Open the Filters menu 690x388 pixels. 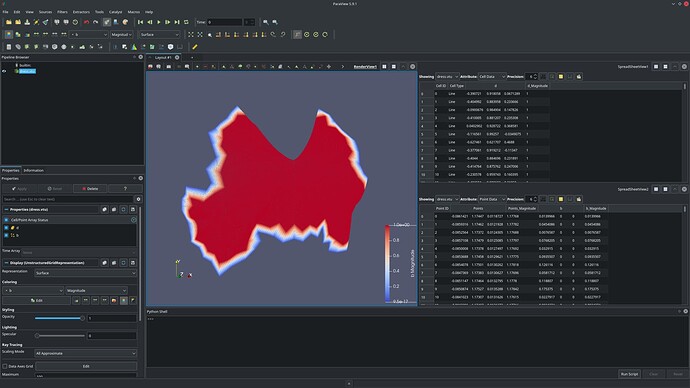[62, 12]
